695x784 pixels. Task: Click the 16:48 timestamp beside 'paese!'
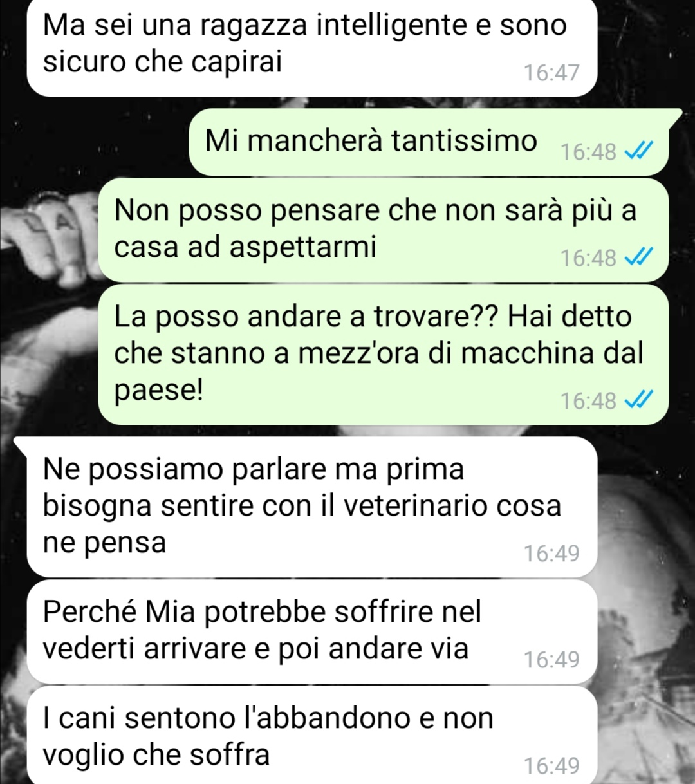coord(588,401)
